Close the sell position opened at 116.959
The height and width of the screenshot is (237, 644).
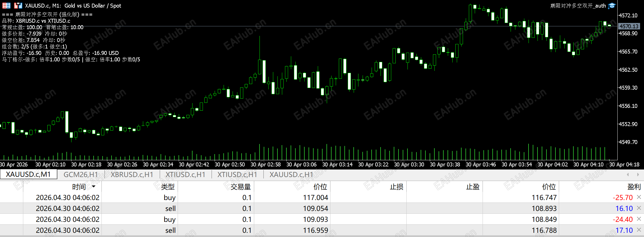point(639,230)
